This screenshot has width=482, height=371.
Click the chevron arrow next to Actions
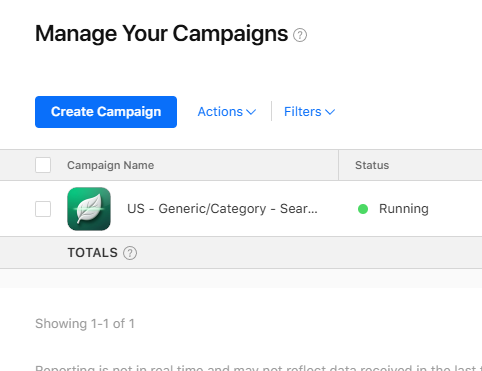251,112
